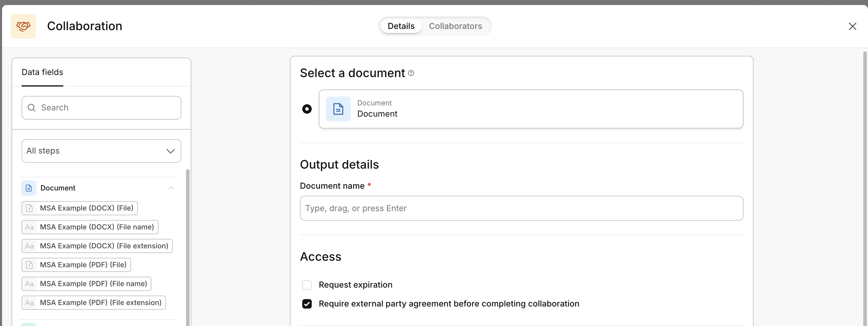Screen dimensions: 868x326
Task: Click the Aa text icon on MSA Example (DOCX) (File name)
Action: click(x=29, y=227)
